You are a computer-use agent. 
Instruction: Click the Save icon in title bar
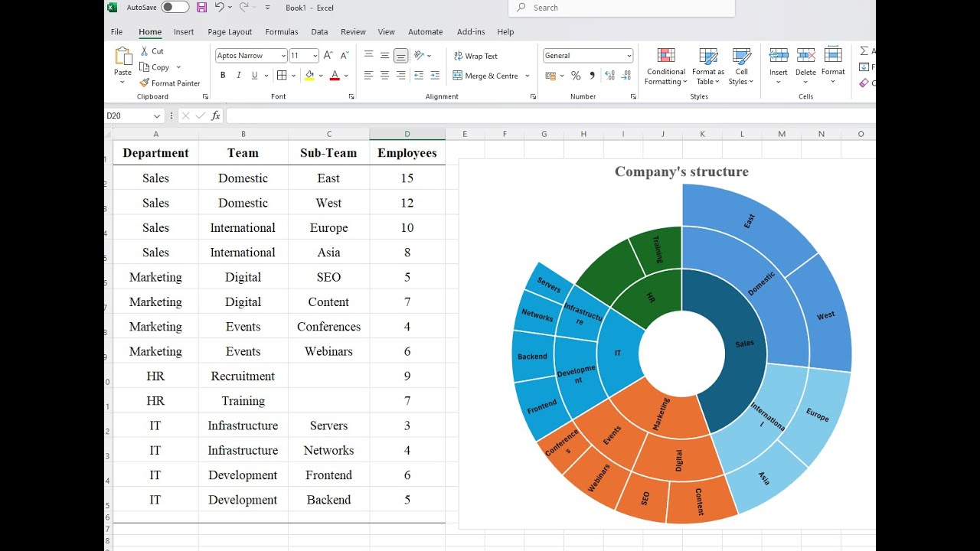point(201,8)
